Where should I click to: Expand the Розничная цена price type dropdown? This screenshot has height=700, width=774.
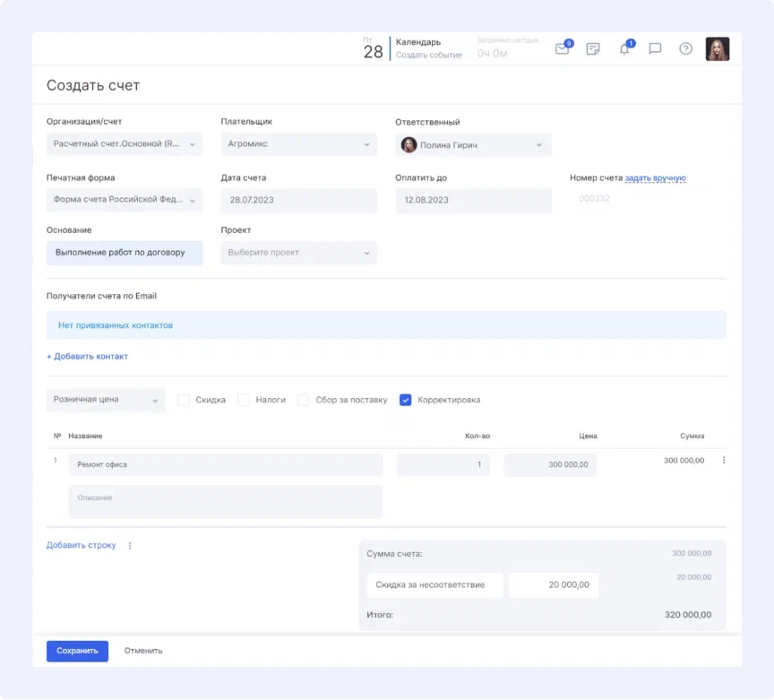(x=105, y=400)
